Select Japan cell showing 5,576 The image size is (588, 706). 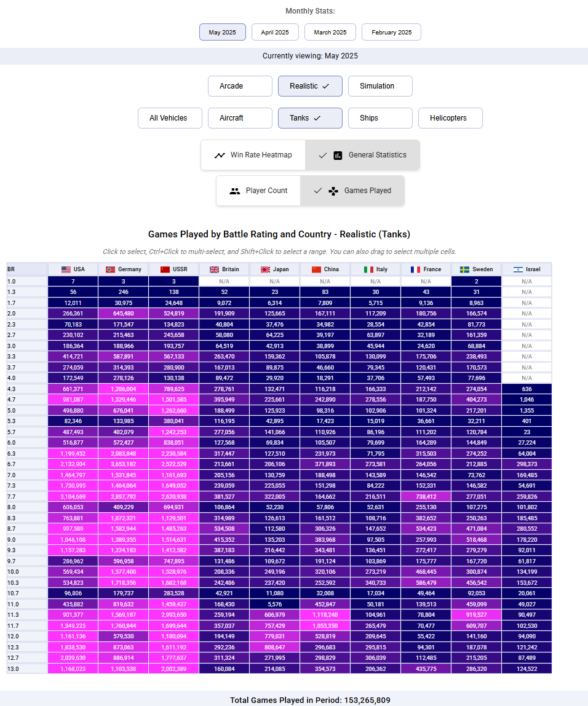pos(275,605)
